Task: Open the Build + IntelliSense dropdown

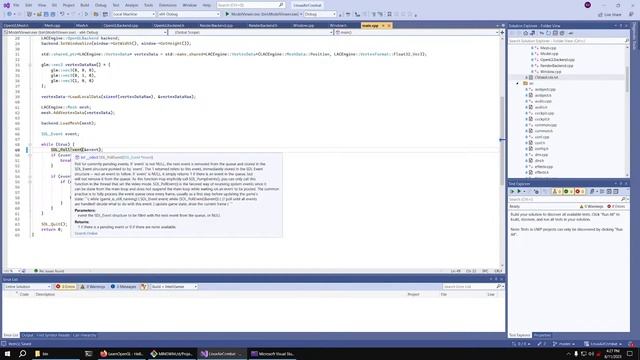Action: [x=174, y=287]
